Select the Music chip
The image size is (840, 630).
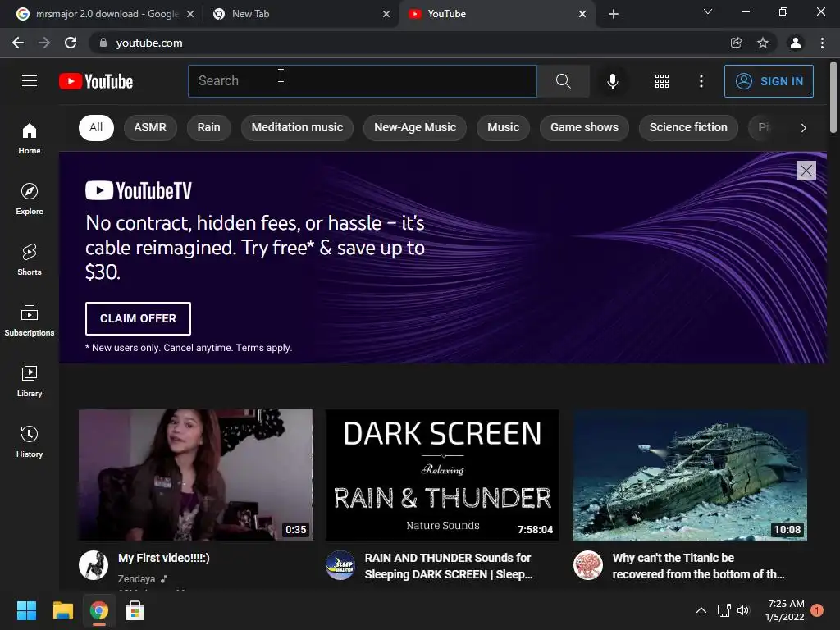tap(503, 127)
